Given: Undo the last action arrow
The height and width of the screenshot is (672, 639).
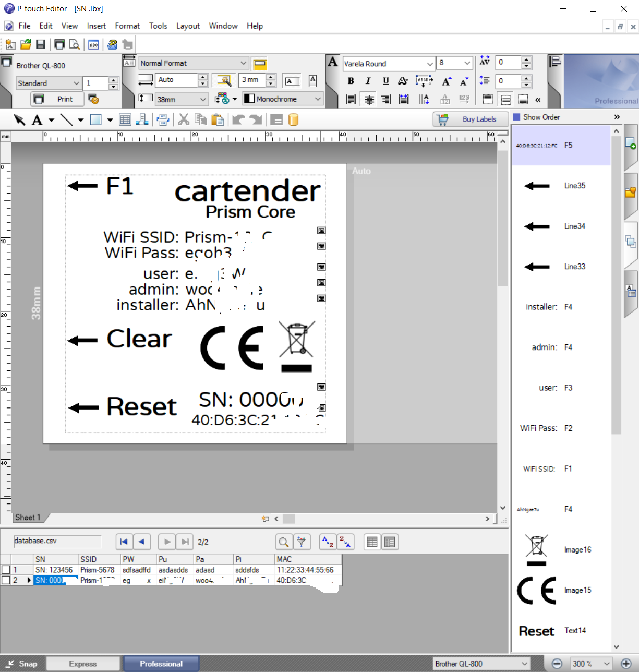Looking at the screenshot, I should [x=238, y=120].
